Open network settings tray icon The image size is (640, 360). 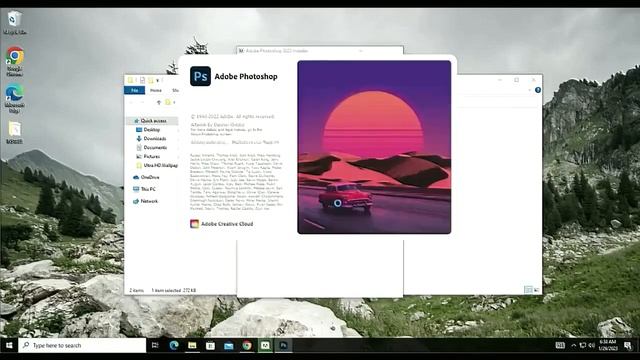coord(582,345)
